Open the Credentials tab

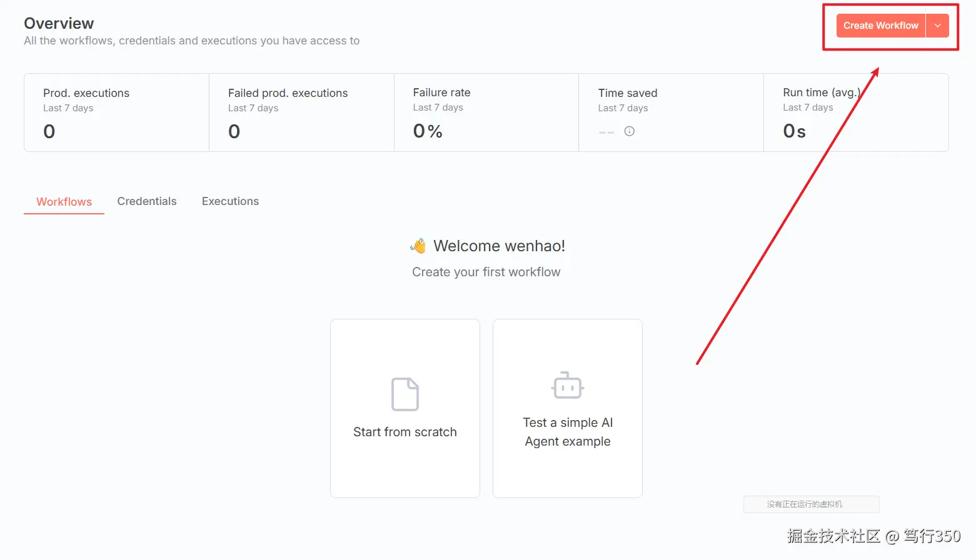pyautogui.click(x=147, y=201)
